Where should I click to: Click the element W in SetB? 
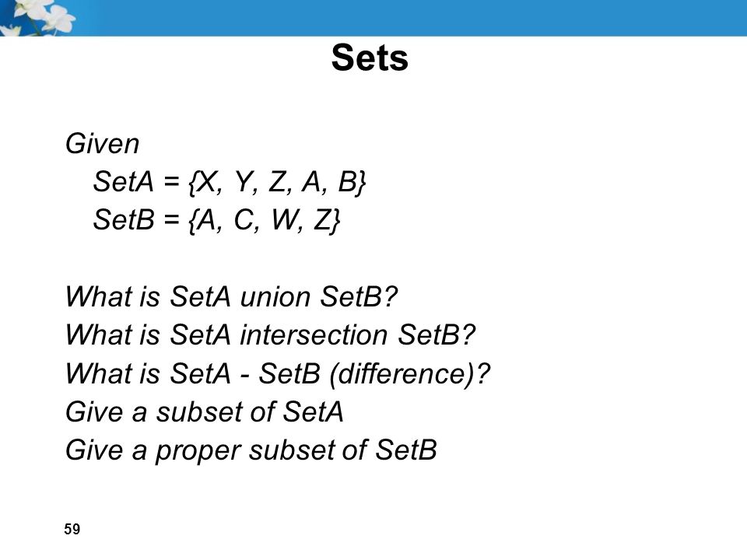(x=285, y=220)
